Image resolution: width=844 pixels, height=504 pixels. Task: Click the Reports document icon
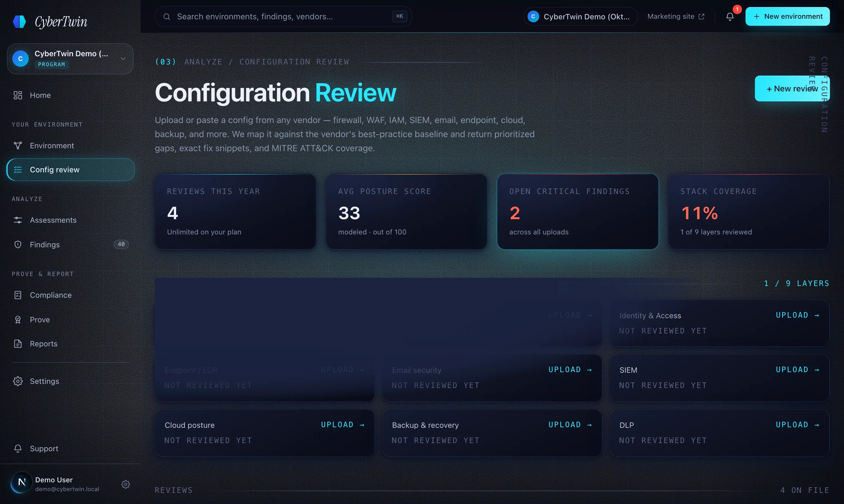click(x=18, y=344)
